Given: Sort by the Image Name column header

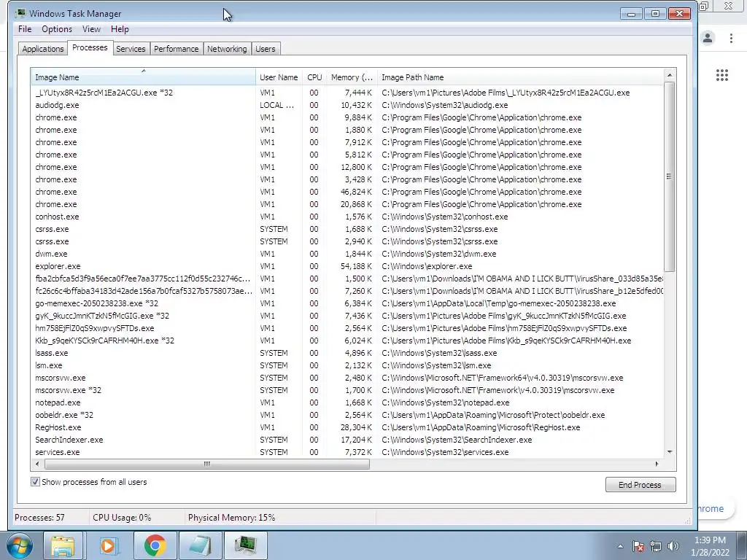Looking at the screenshot, I should click(144, 77).
